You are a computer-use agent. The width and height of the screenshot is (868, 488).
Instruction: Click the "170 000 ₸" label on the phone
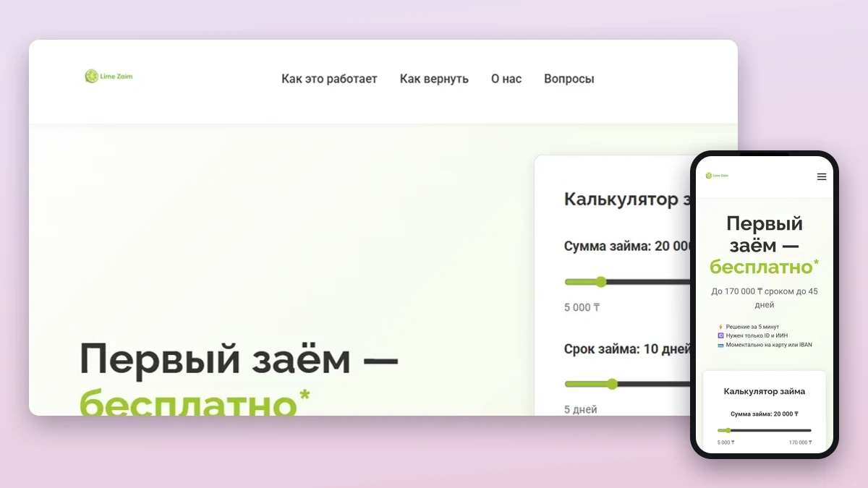pos(800,442)
